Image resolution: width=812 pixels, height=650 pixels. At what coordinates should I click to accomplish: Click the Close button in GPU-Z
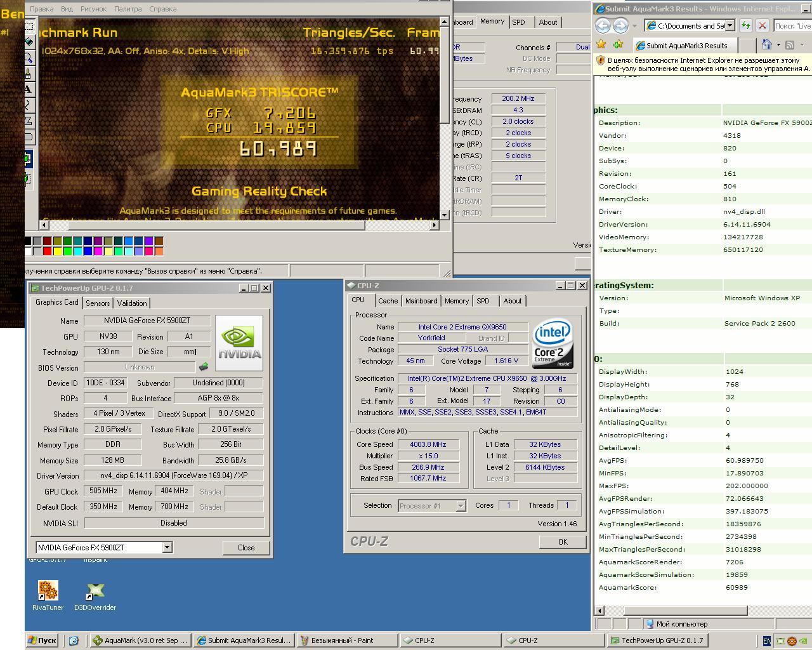[246, 548]
